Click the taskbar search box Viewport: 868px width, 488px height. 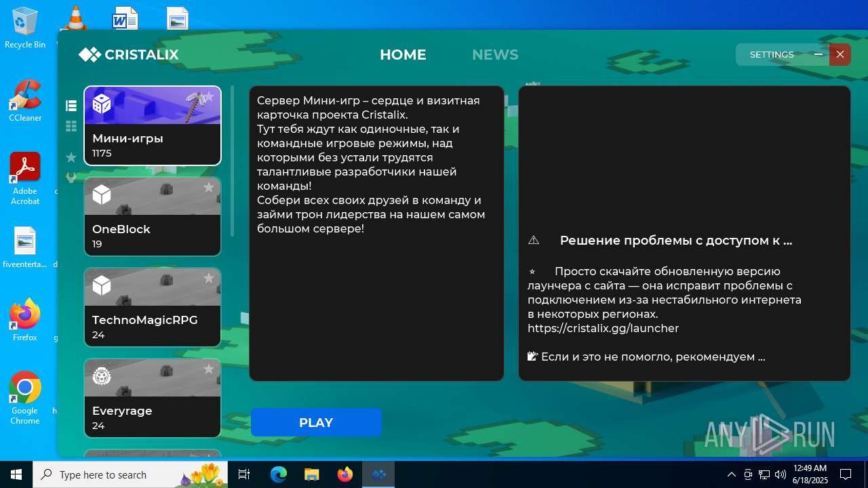pos(132,474)
